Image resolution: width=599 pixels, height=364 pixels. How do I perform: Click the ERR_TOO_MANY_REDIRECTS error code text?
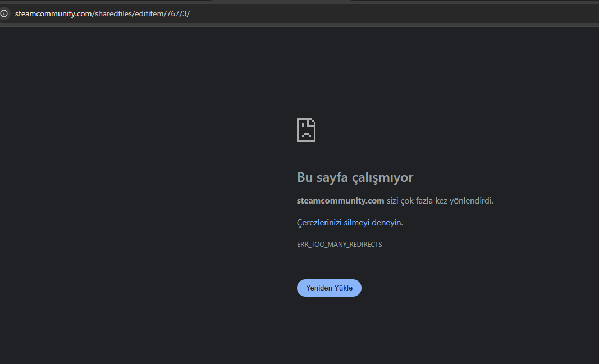(x=339, y=244)
